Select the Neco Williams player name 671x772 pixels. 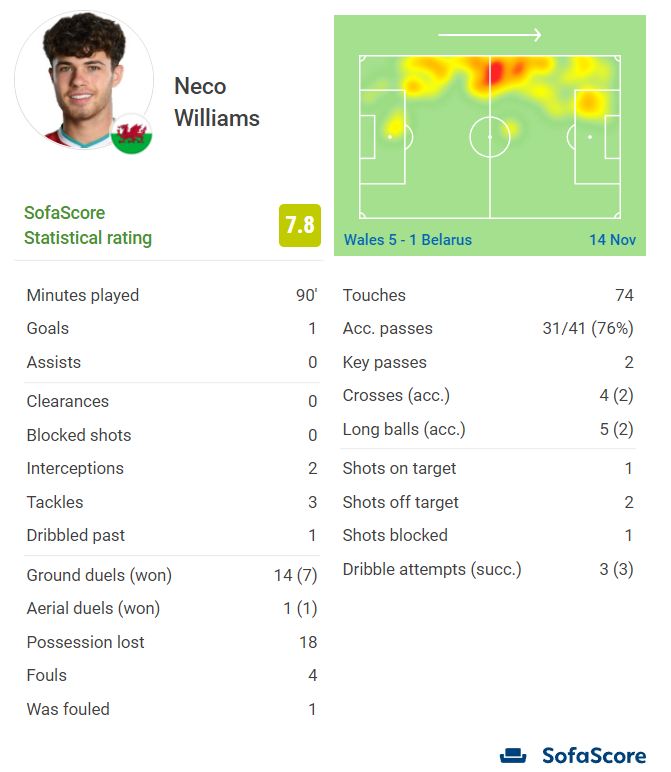click(216, 102)
